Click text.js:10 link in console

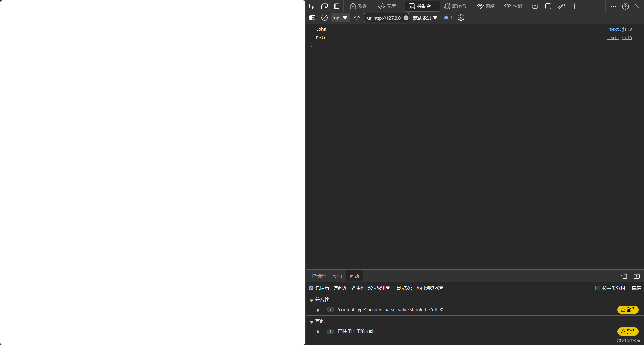[619, 37]
